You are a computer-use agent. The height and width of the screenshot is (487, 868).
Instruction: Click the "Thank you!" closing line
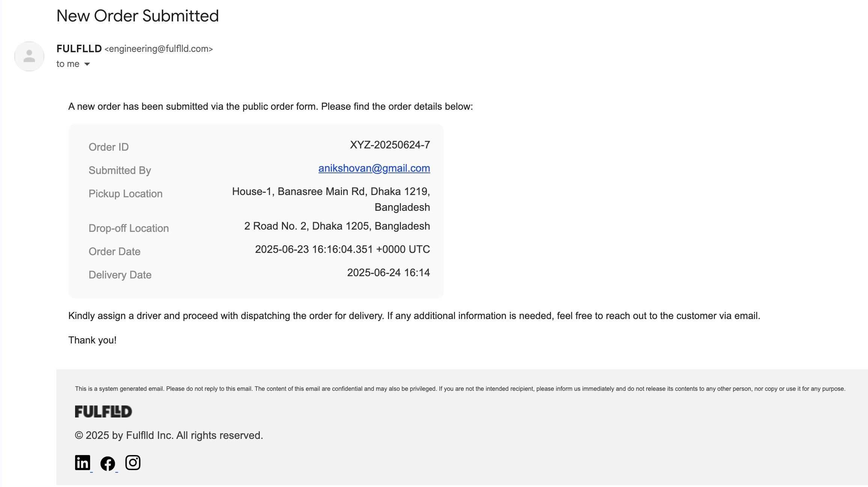pos(92,340)
